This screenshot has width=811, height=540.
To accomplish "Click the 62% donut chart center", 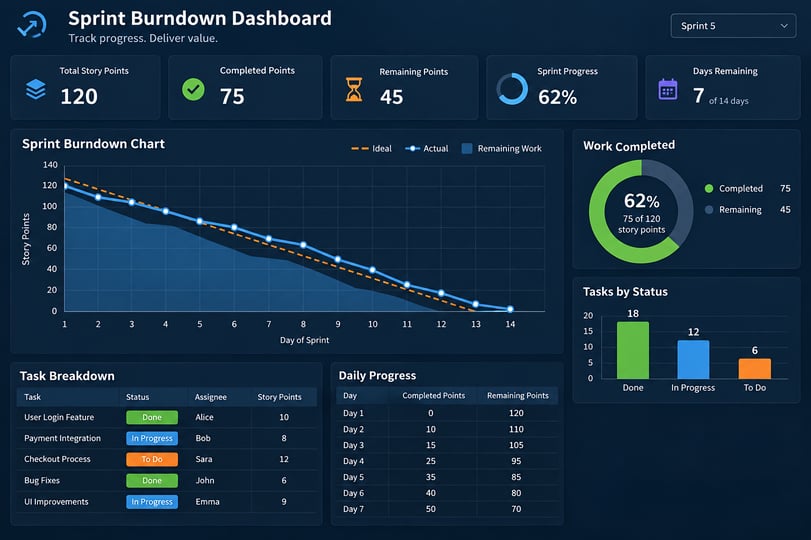I will pyautogui.click(x=641, y=211).
